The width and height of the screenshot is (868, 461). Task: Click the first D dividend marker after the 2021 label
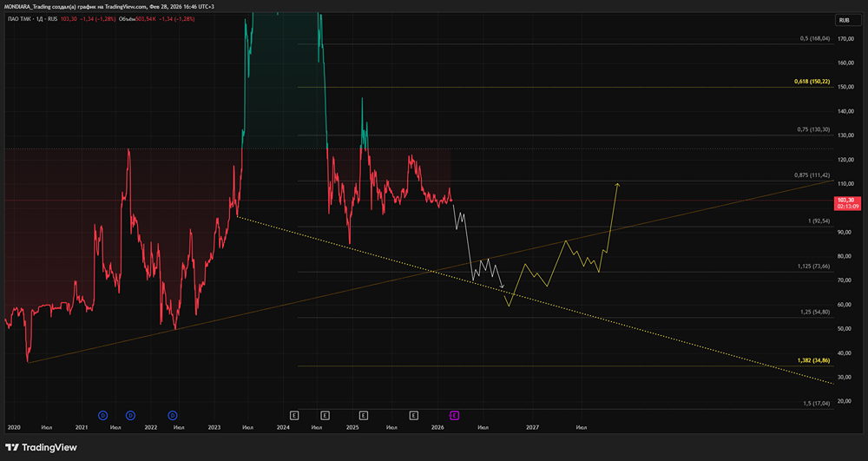102,415
